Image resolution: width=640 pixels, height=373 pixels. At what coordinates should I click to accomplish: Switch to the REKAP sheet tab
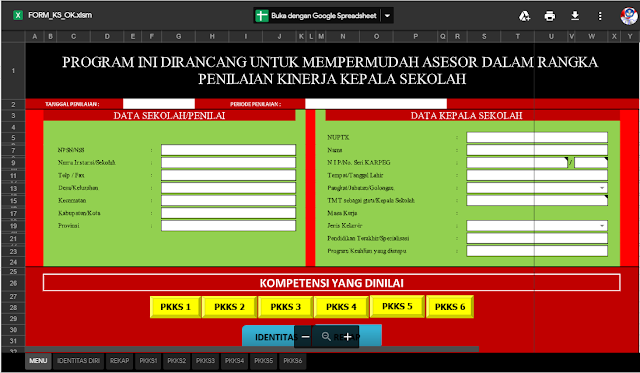pyautogui.click(x=119, y=361)
